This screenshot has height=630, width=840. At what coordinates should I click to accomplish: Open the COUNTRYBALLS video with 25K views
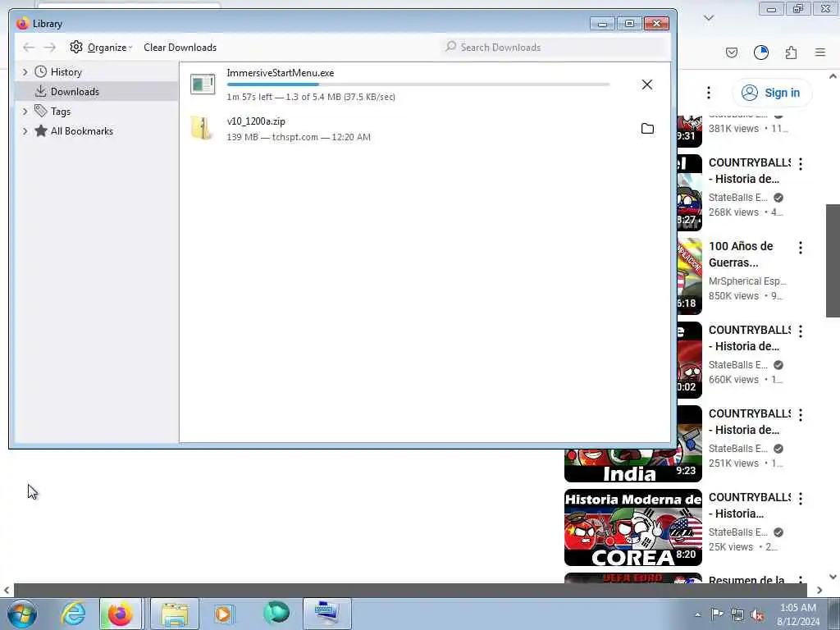[x=749, y=505]
